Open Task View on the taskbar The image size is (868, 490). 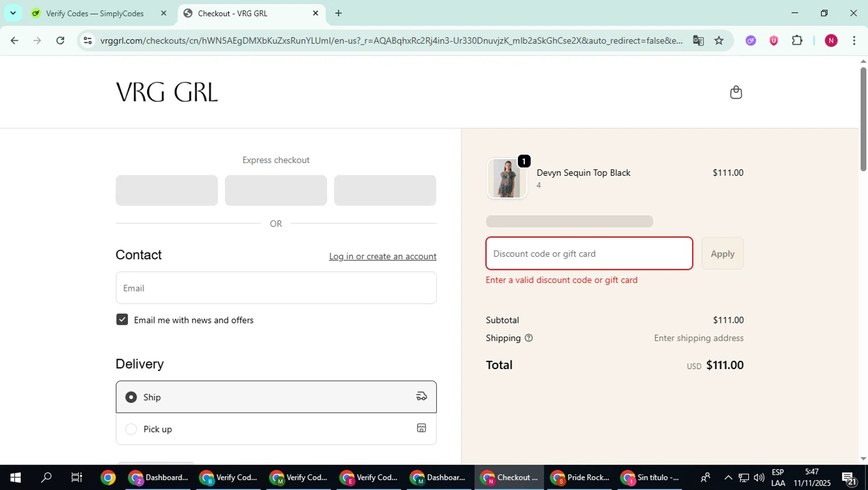[x=76, y=478]
